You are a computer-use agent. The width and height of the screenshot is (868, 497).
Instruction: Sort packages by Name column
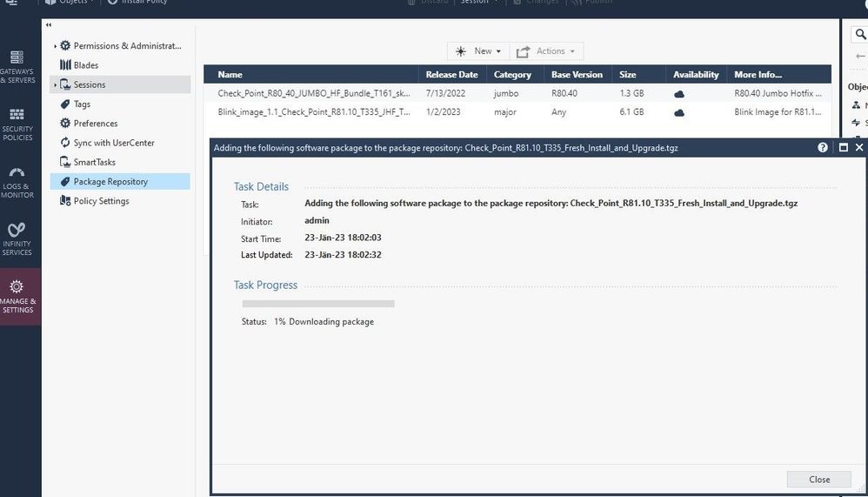point(311,74)
